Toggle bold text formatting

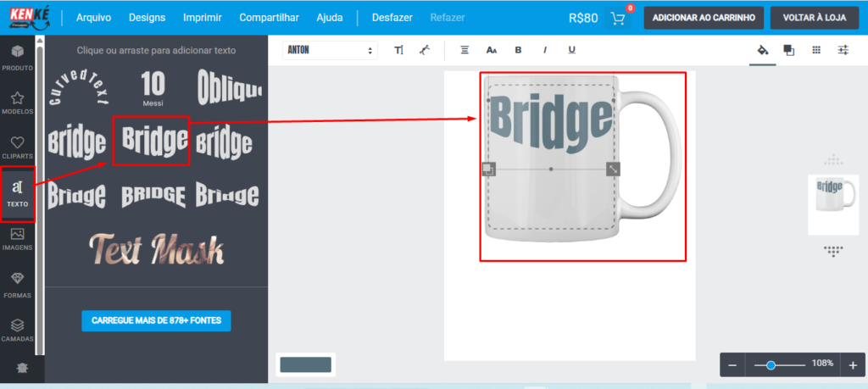519,50
